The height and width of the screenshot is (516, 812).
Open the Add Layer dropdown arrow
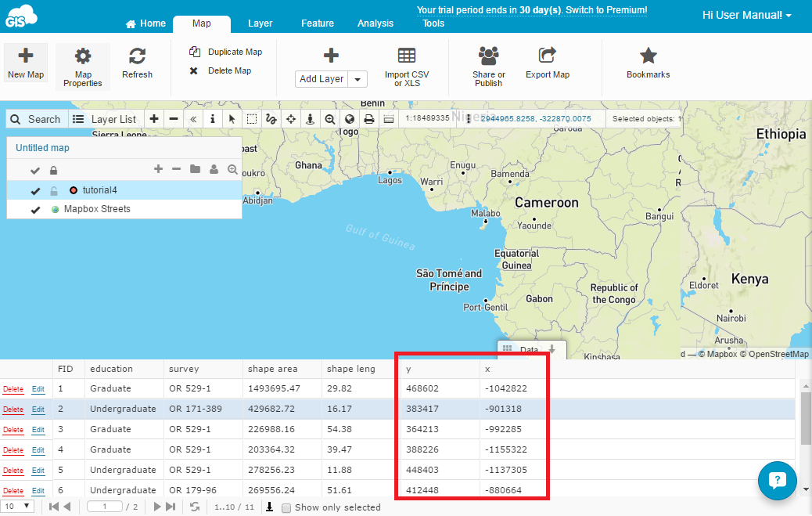[x=357, y=79]
